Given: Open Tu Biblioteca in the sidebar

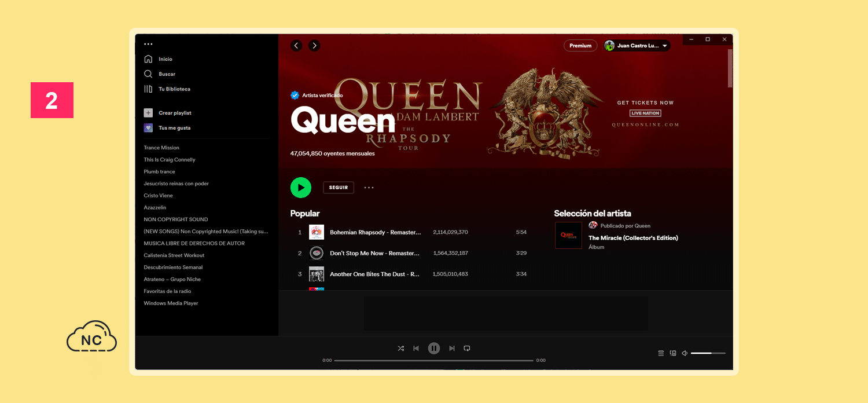Looking at the screenshot, I should point(175,89).
